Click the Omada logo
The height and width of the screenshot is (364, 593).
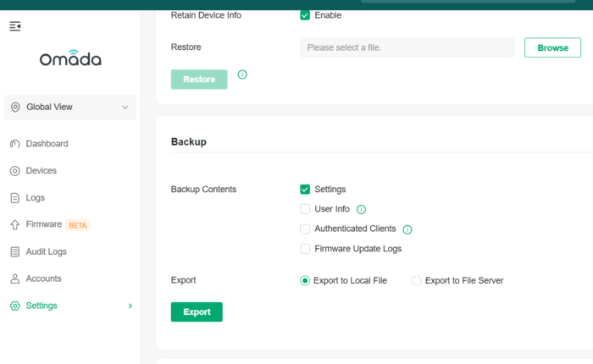[70, 58]
